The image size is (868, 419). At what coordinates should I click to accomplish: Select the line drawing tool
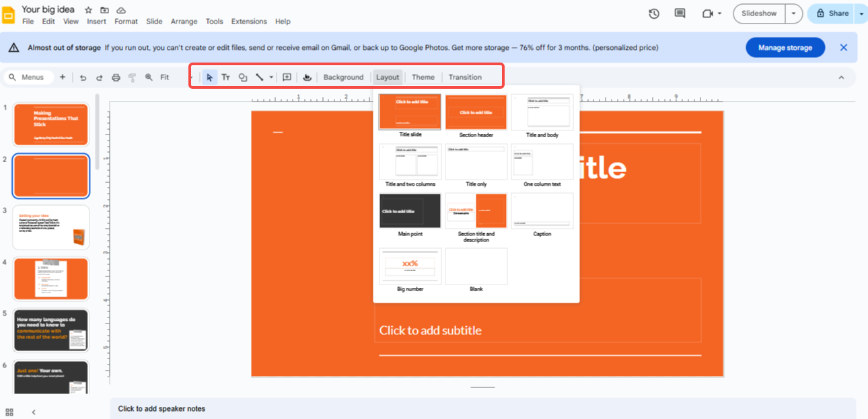click(261, 77)
